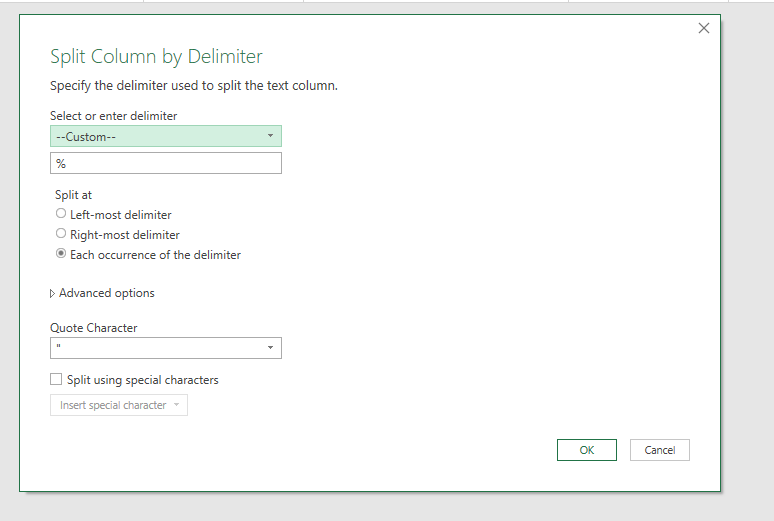The height and width of the screenshot is (521, 774).
Task: Collapse the Advanced options section
Action: [x=52, y=293]
